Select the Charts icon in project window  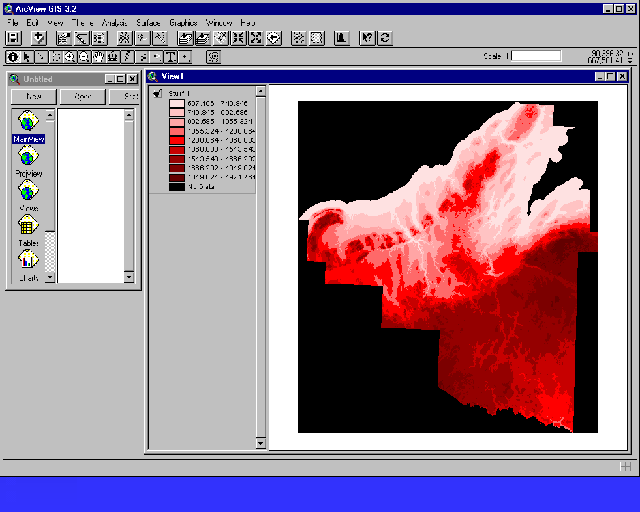(x=28, y=262)
